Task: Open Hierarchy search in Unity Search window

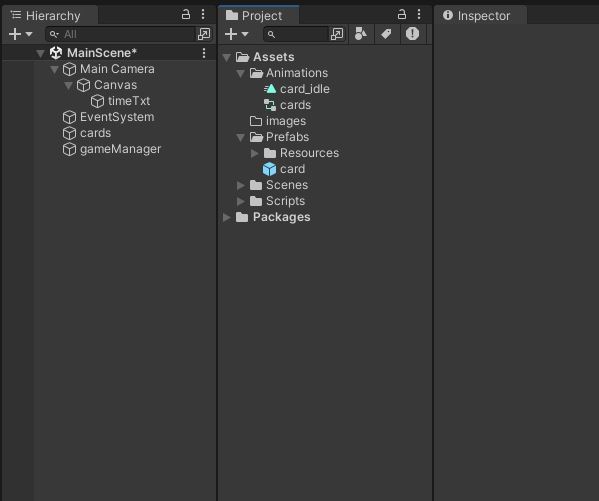Action: pos(204,34)
